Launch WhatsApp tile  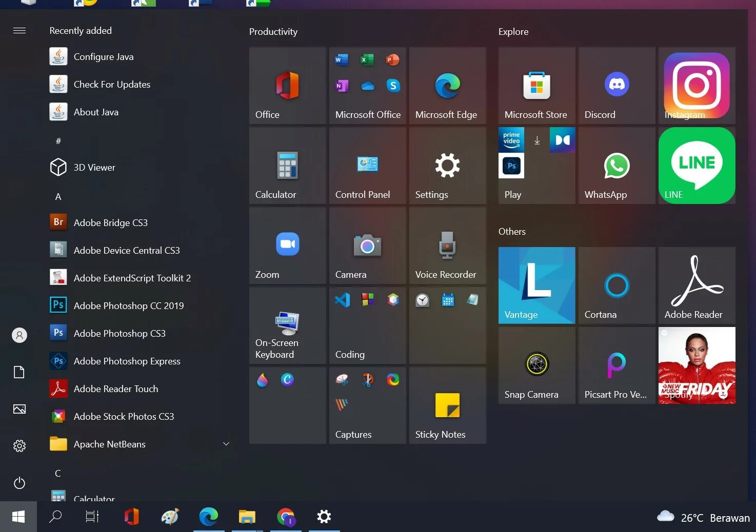617,166
